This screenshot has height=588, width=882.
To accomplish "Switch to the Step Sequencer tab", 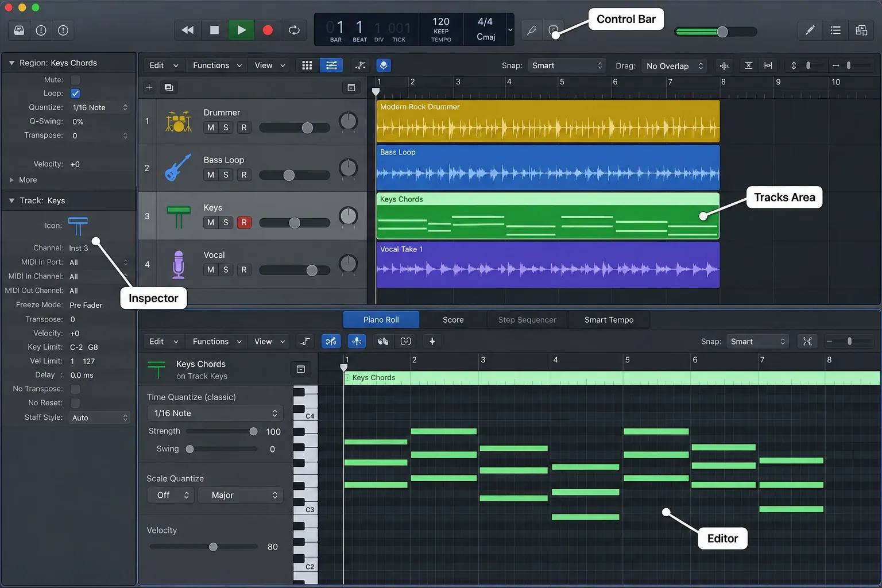I will (527, 320).
